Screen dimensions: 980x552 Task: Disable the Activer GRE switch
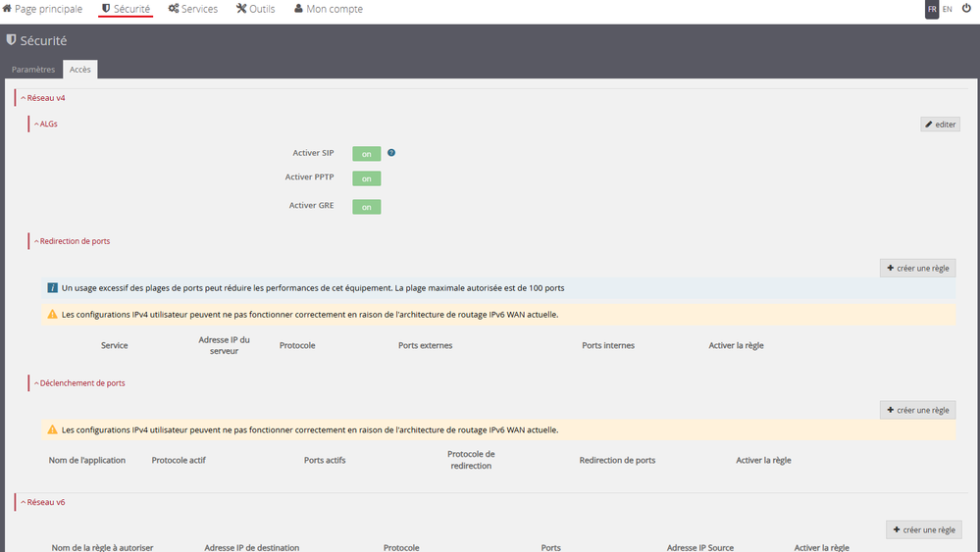click(366, 207)
